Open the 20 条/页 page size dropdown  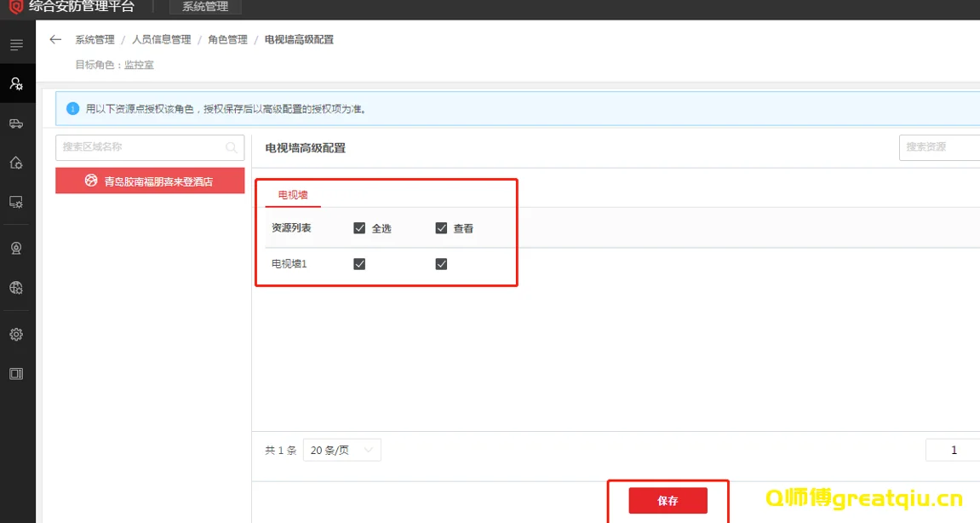[341, 450]
